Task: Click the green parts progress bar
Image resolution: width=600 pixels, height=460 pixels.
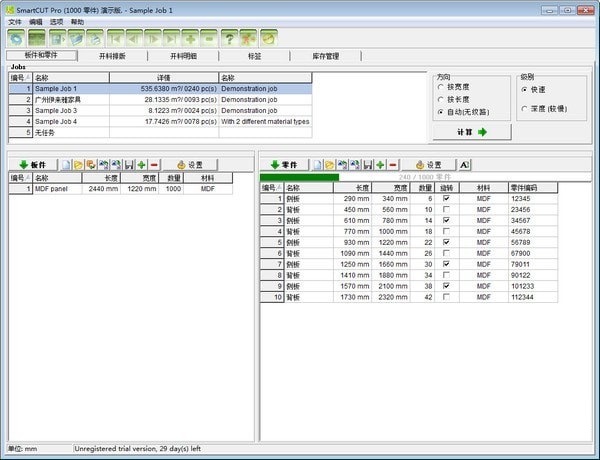Action: pyautogui.click(x=300, y=177)
